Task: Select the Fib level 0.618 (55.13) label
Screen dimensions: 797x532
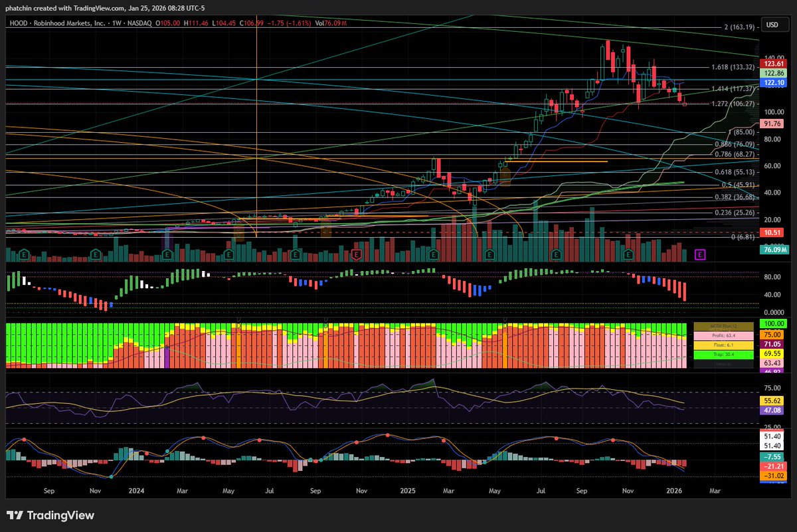Action: (733, 172)
